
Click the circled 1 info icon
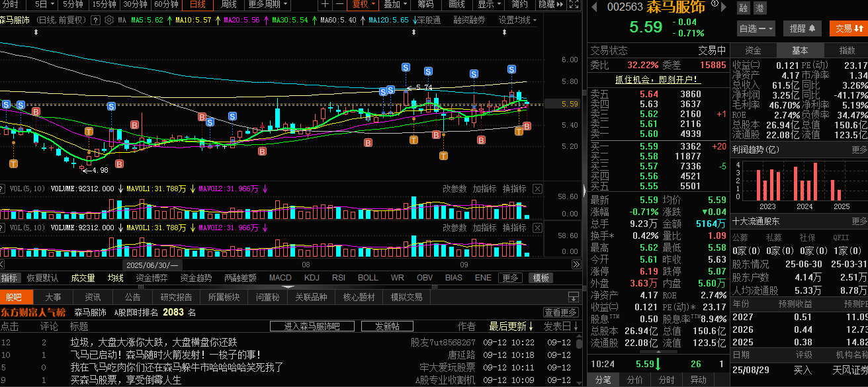pyautogui.click(x=715, y=4)
